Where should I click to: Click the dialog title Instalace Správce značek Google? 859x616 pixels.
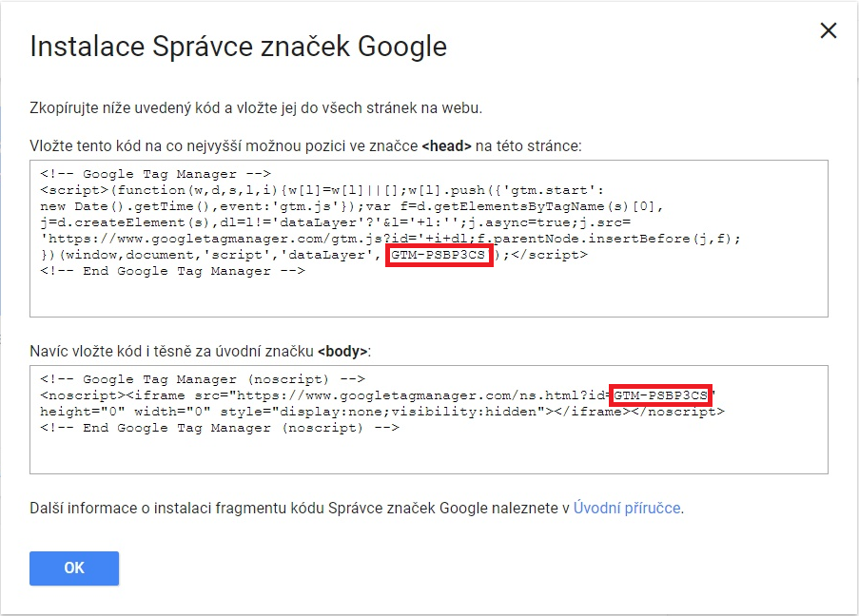[x=238, y=46]
